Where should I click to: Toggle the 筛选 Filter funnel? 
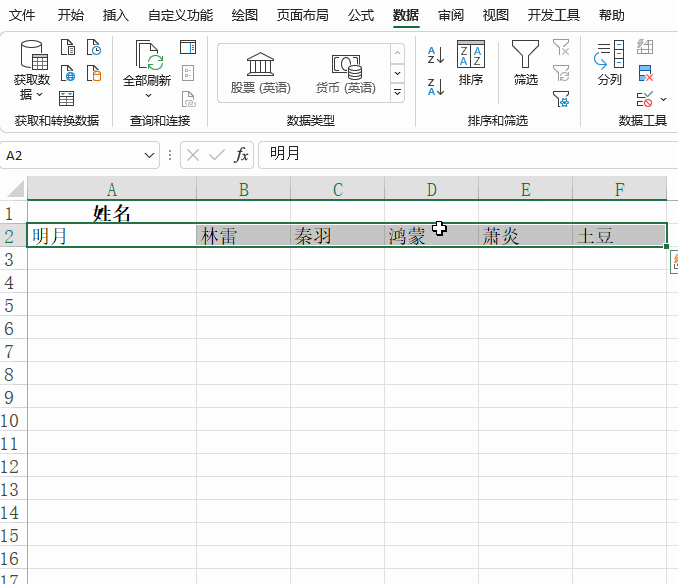(x=525, y=63)
